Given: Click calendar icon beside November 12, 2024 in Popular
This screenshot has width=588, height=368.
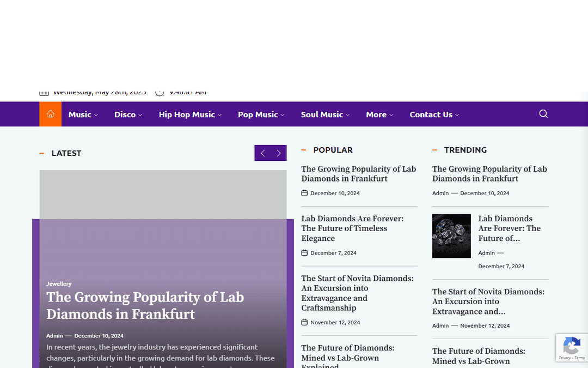Looking at the screenshot, I should 304,322.
